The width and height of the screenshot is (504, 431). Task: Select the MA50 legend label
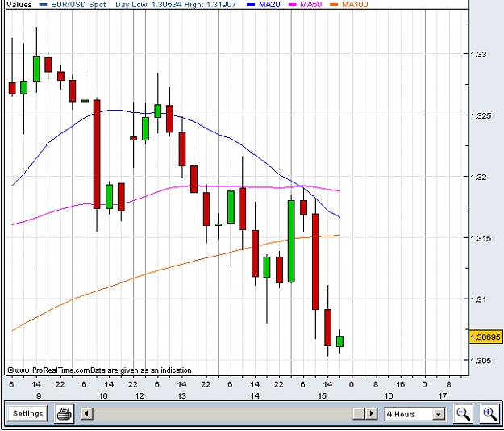coord(310,5)
